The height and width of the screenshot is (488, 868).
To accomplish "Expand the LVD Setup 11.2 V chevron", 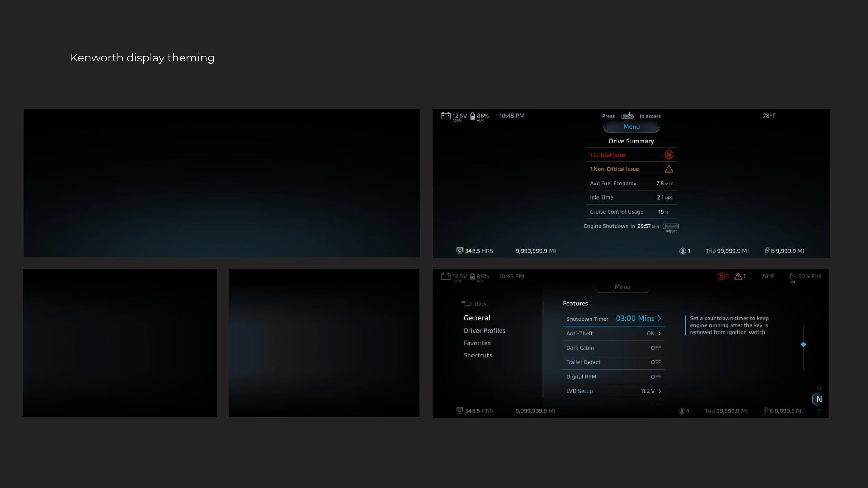I will (659, 391).
